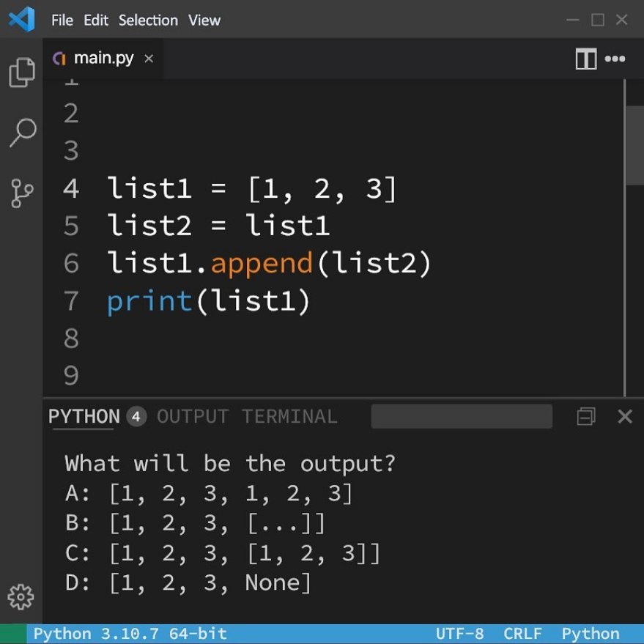Change the CRLF line ending setting
644x644 pixels.
click(522, 633)
